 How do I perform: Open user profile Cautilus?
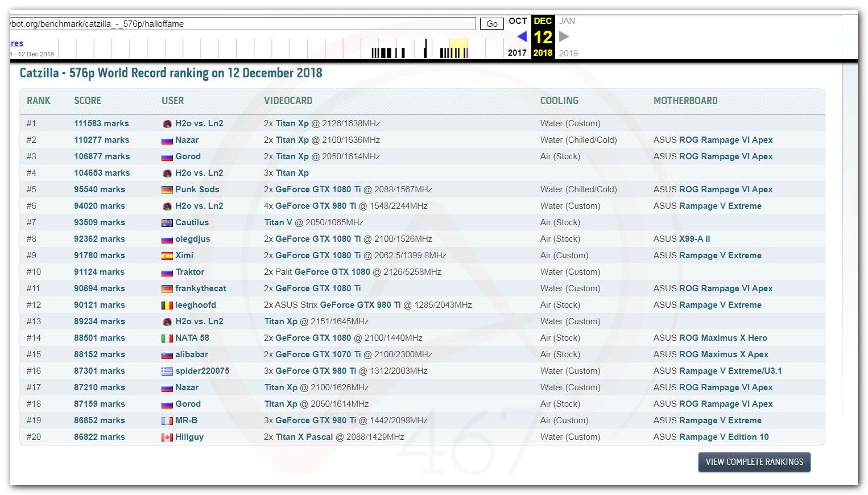[192, 222]
